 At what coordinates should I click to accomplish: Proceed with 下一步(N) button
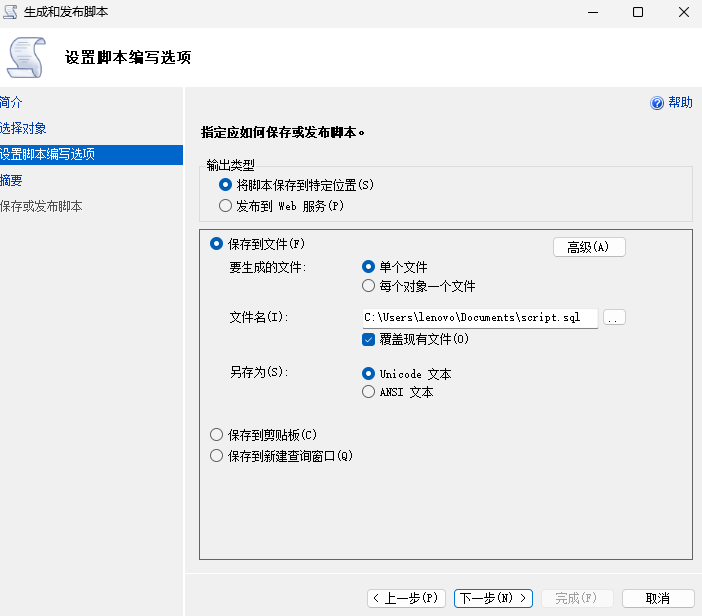pos(493,599)
